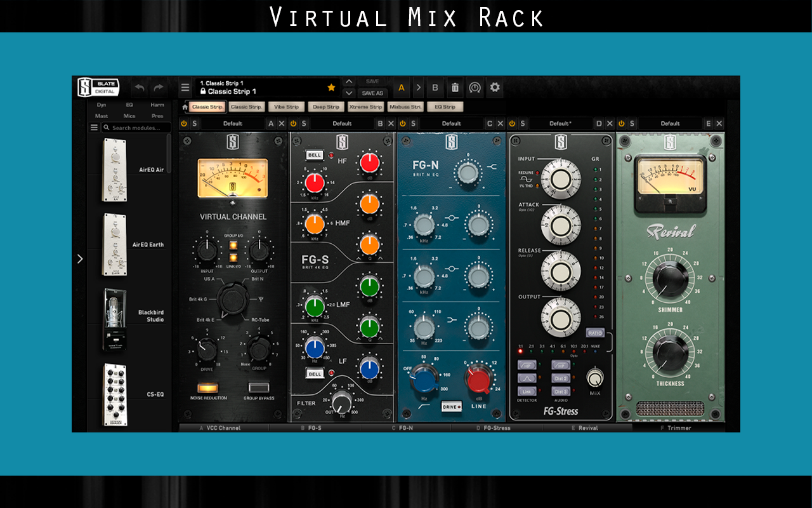Remove the FG-N module with X
This screenshot has height=508, width=812.
point(500,123)
